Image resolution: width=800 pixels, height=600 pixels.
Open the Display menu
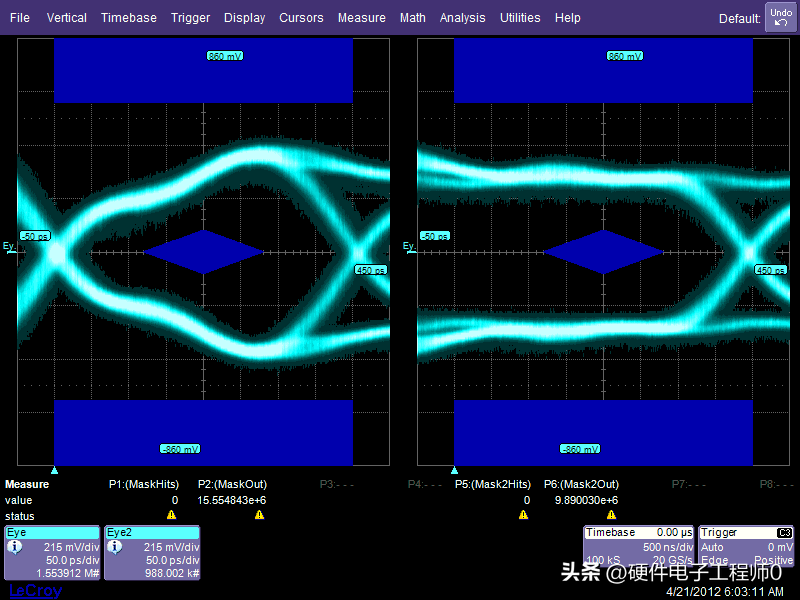(x=244, y=18)
